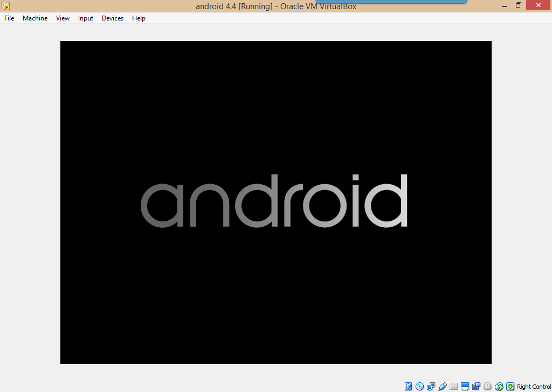The width and height of the screenshot is (552, 392).
Task: Close the VirtualBox VM window
Action: 539,5
